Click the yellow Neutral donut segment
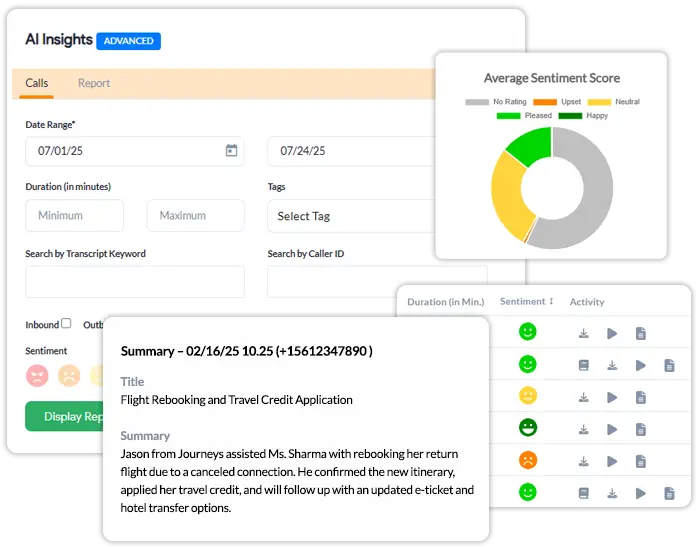This screenshot has width=700, height=547. click(509, 196)
